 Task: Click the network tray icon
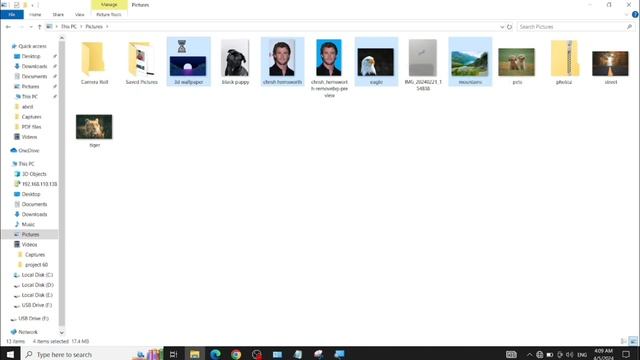click(540, 354)
